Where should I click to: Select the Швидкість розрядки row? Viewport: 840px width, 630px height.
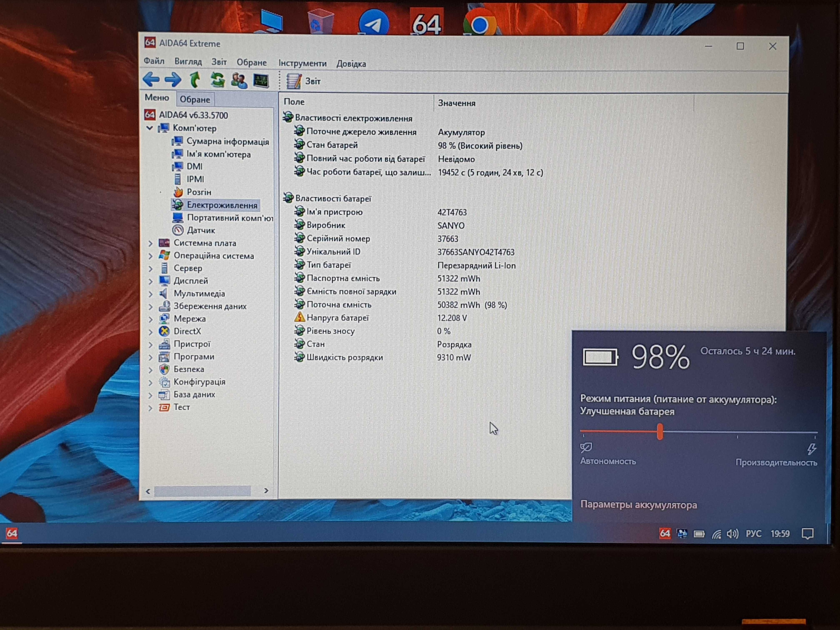point(382,357)
